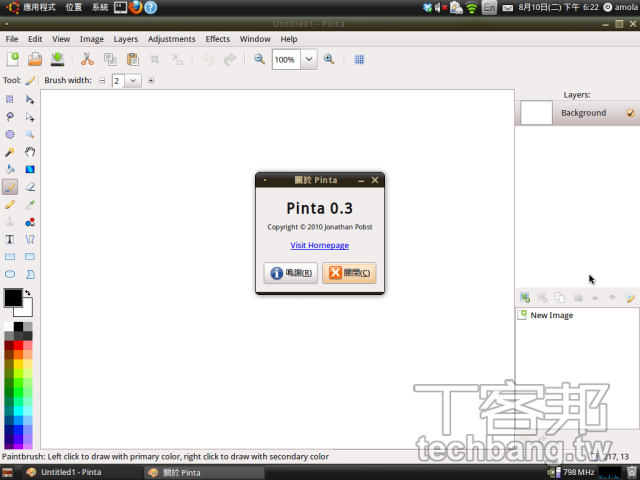Viewport: 640px width, 480px height.
Task: Create a new image from the toolbar
Action: [13, 60]
